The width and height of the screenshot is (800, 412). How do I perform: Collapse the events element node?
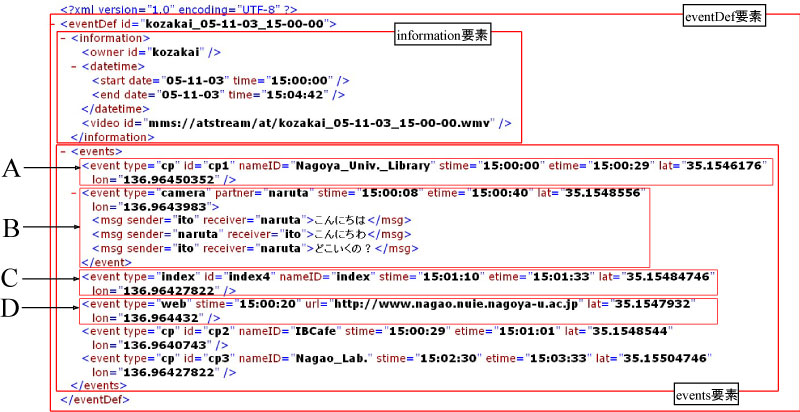coord(63,151)
